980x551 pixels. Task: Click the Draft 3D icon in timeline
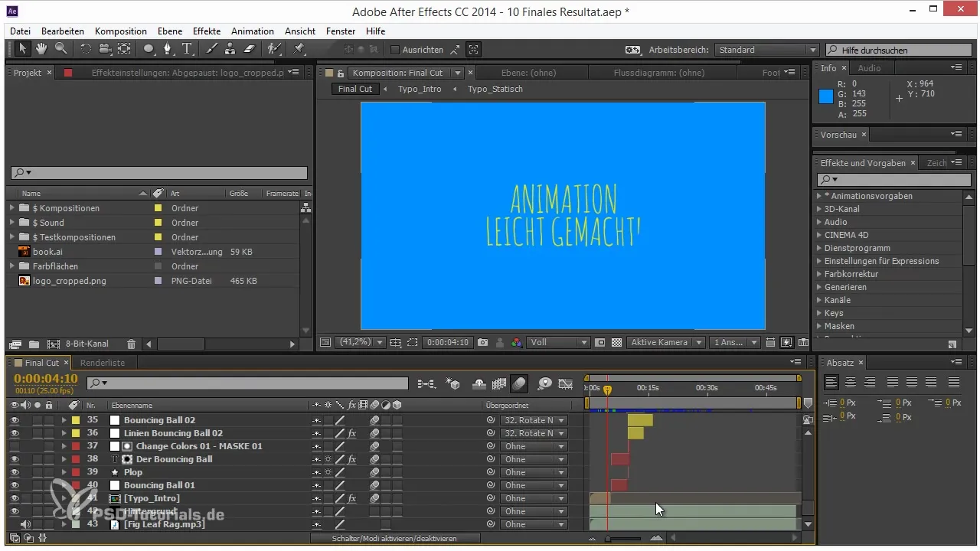point(453,383)
